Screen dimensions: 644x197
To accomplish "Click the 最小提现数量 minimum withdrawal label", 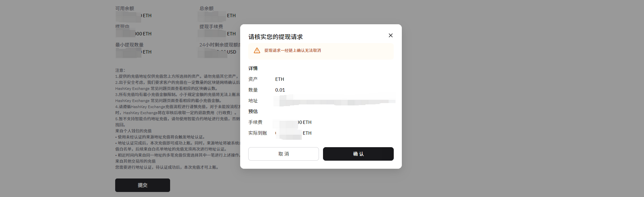I will click(x=129, y=45).
